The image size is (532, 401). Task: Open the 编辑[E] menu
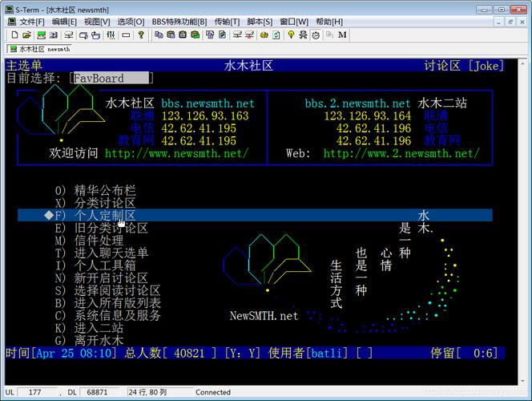(64, 22)
